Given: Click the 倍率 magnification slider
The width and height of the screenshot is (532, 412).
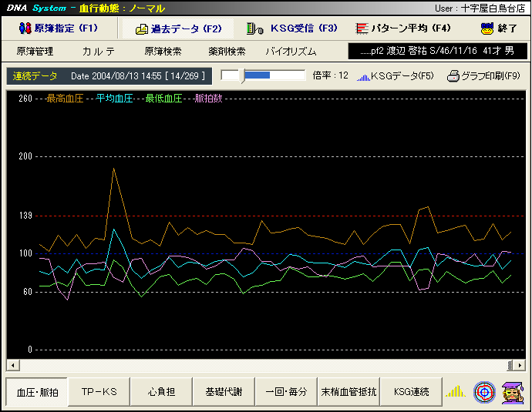Looking at the screenshot, I should (263, 75).
